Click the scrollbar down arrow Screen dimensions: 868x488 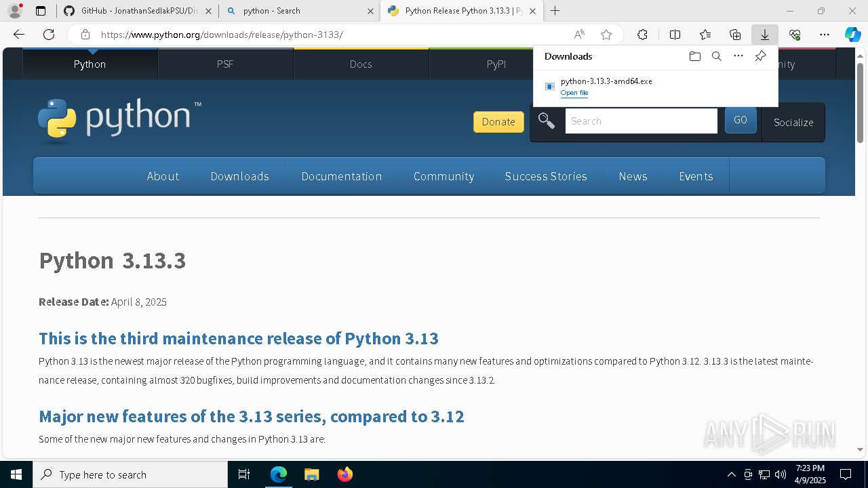860,449
